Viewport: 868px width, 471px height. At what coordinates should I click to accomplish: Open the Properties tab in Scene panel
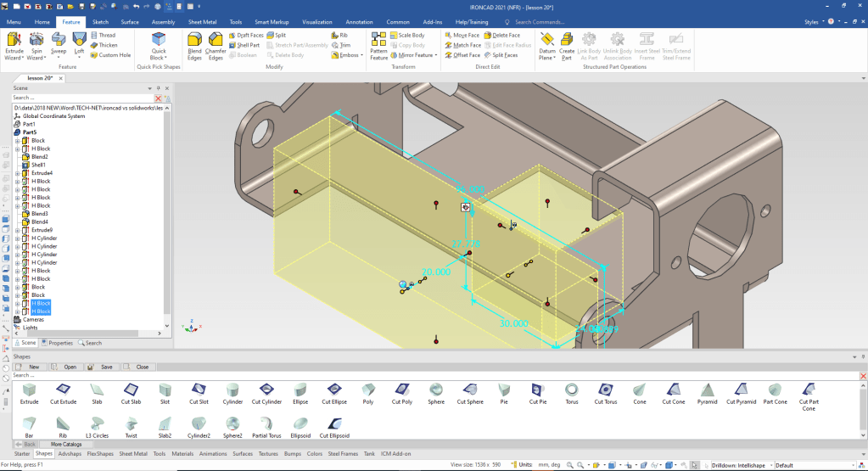coord(58,343)
